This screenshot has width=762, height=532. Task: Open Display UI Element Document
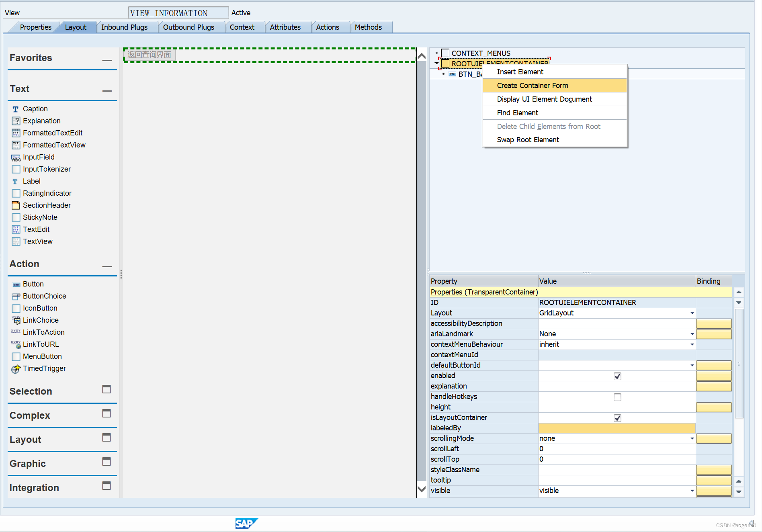coord(555,99)
